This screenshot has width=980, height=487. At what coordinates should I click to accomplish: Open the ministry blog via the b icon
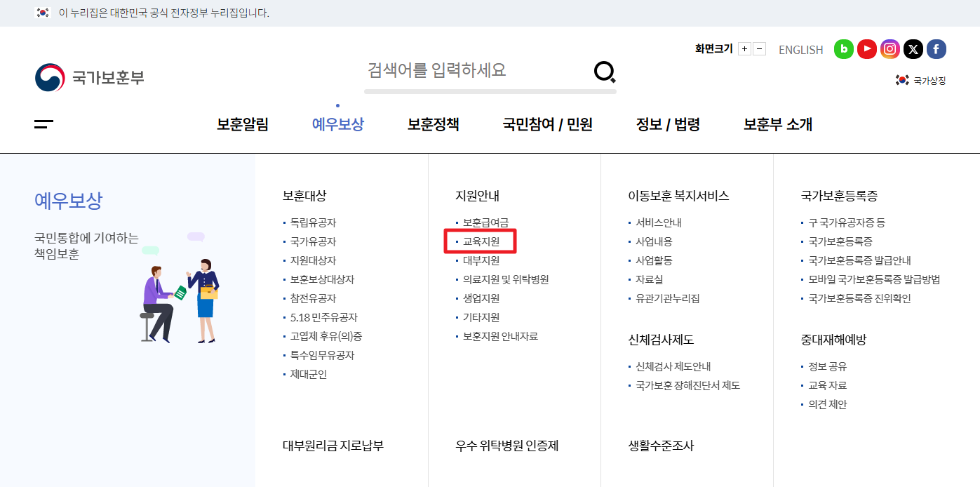[x=843, y=49]
